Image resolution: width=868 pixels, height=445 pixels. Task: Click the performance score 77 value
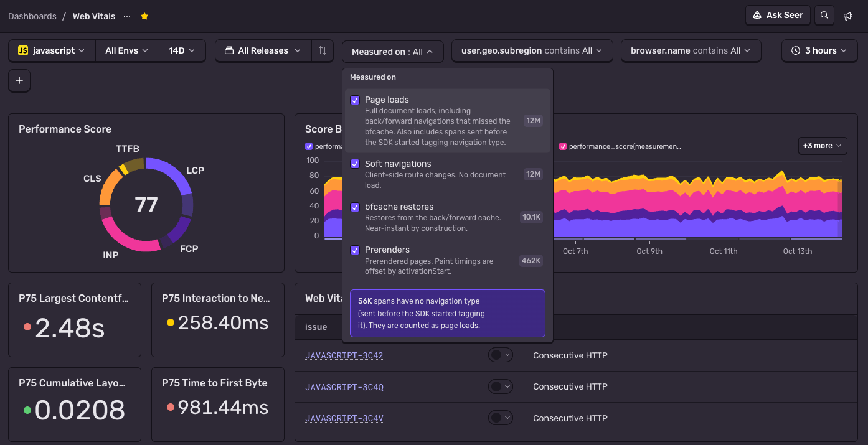[x=146, y=205]
